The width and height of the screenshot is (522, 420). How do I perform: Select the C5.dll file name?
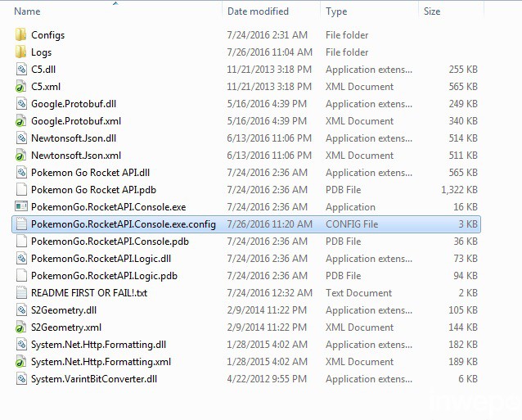click(43, 70)
